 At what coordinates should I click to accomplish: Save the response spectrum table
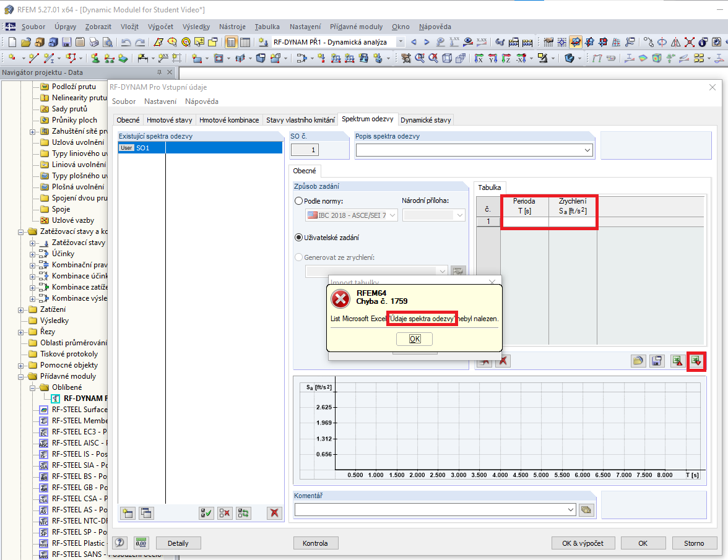click(657, 361)
